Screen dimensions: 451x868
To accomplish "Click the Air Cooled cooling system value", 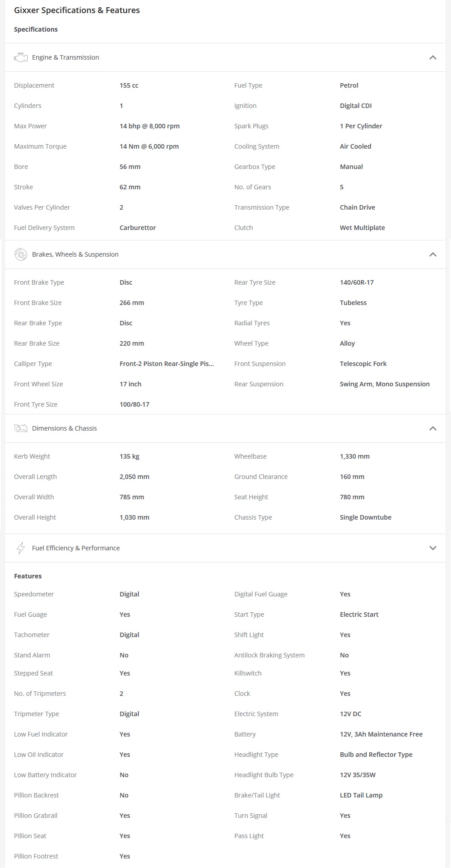I will pyautogui.click(x=355, y=146).
